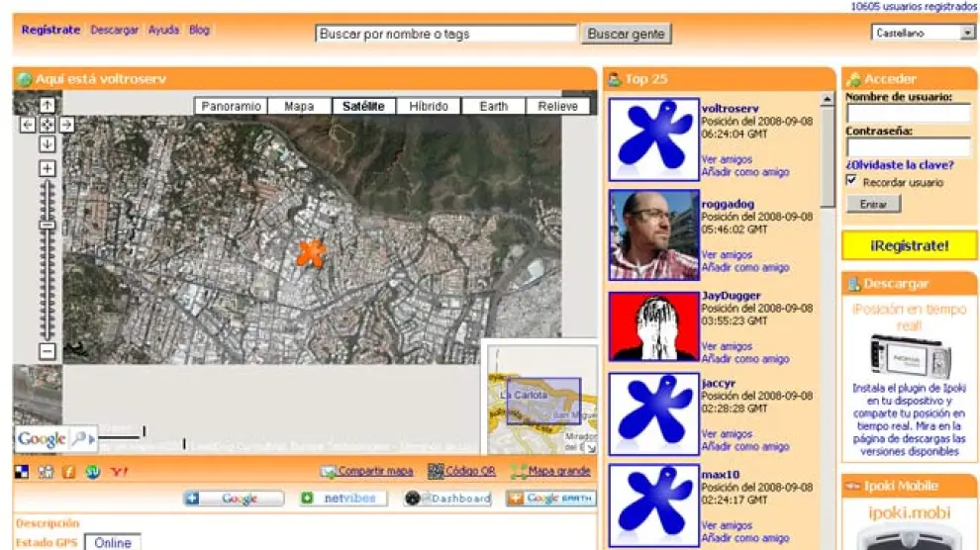
Task: Switch map to Relieve view
Action: (x=558, y=107)
